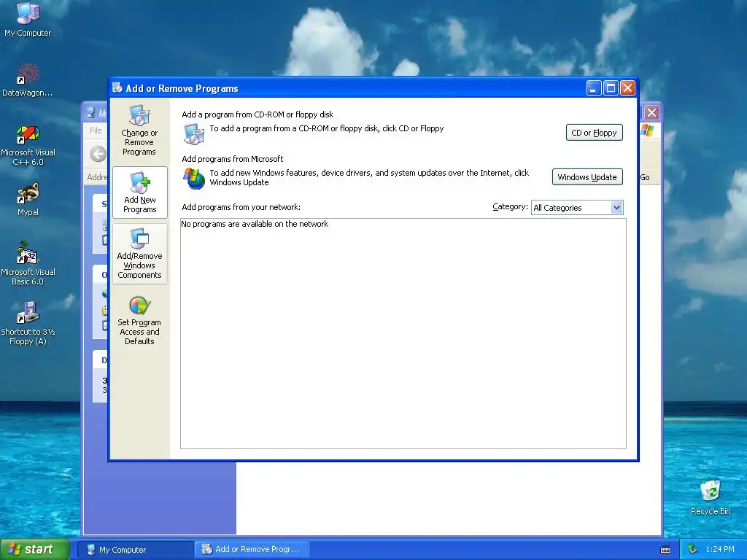The width and height of the screenshot is (747, 560).
Task: Select Add New Programs sidebar button
Action: pyautogui.click(x=139, y=192)
